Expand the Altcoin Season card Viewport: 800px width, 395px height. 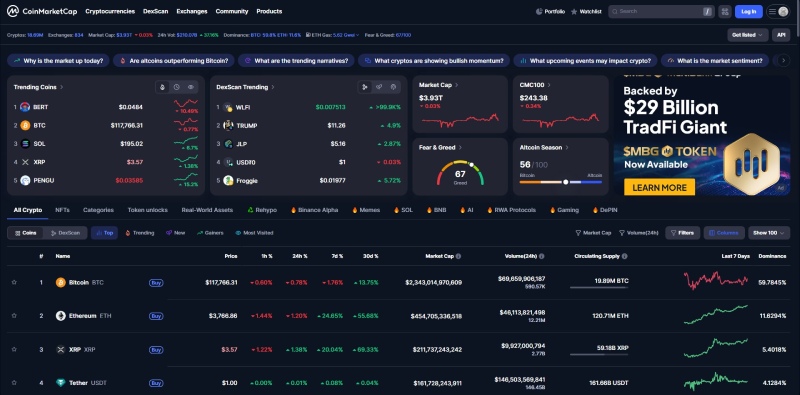[567, 147]
